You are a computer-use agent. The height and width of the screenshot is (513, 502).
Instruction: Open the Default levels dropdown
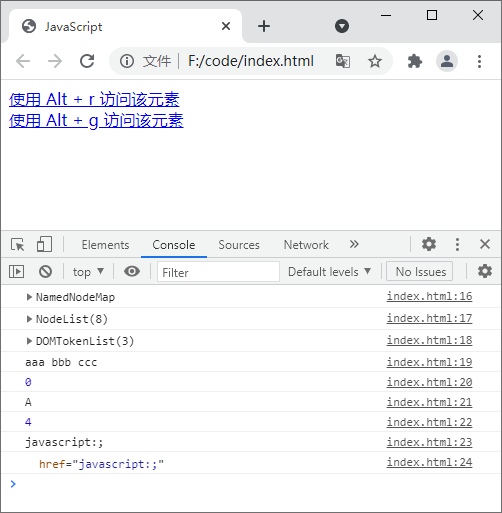pyautogui.click(x=329, y=272)
